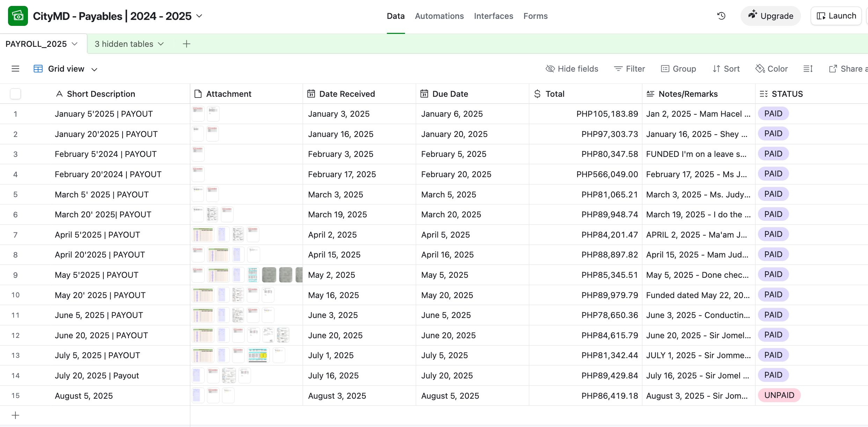The image size is (868, 427).
Task: Click the PAID tag for July 20, 2025 Payout
Action: coord(773,375)
